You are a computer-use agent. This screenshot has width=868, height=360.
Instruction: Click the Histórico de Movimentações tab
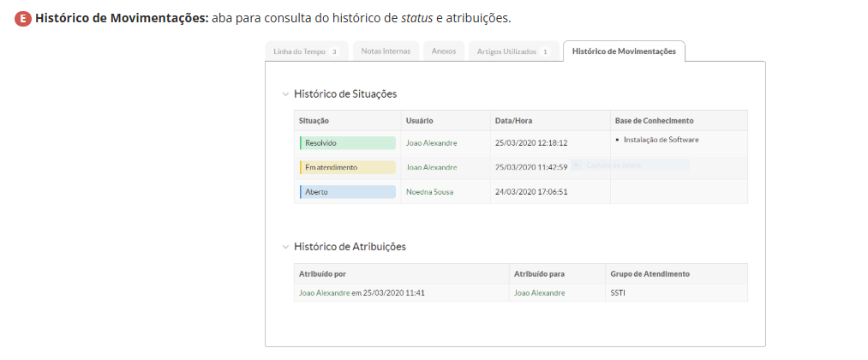coord(623,51)
